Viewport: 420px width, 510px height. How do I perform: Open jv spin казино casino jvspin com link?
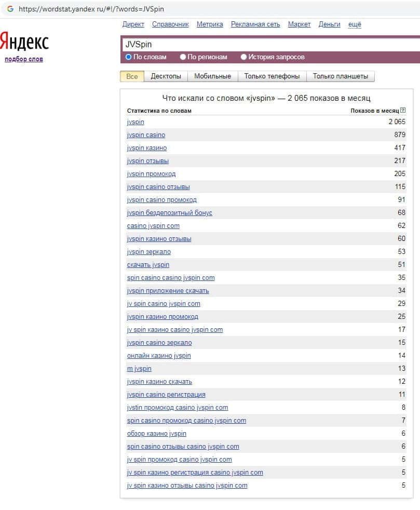175,330
